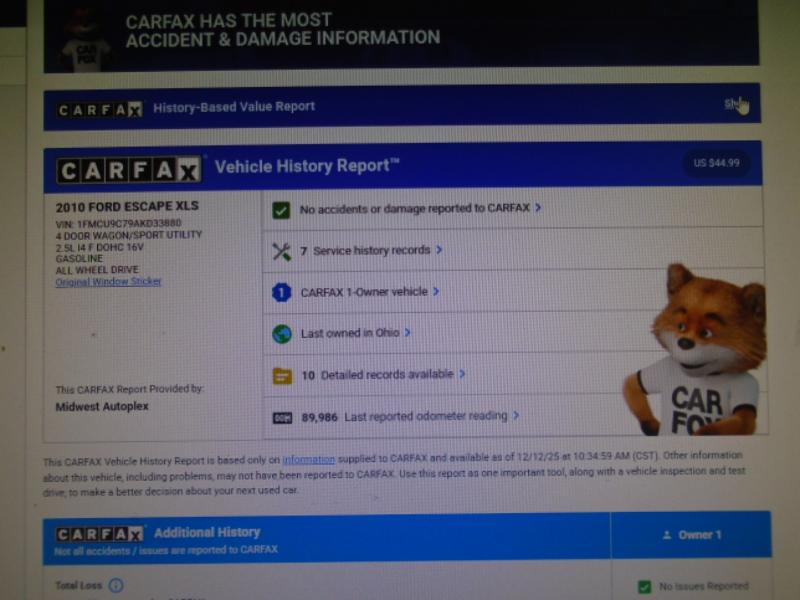Click the person icon beside Owner 1
The image size is (800, 600).
pos(666,535)
